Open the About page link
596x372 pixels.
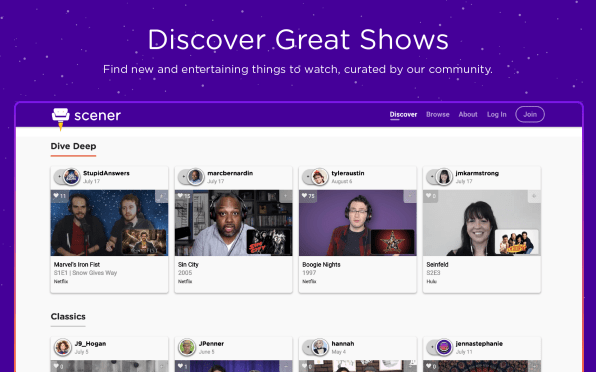(468, 114)
